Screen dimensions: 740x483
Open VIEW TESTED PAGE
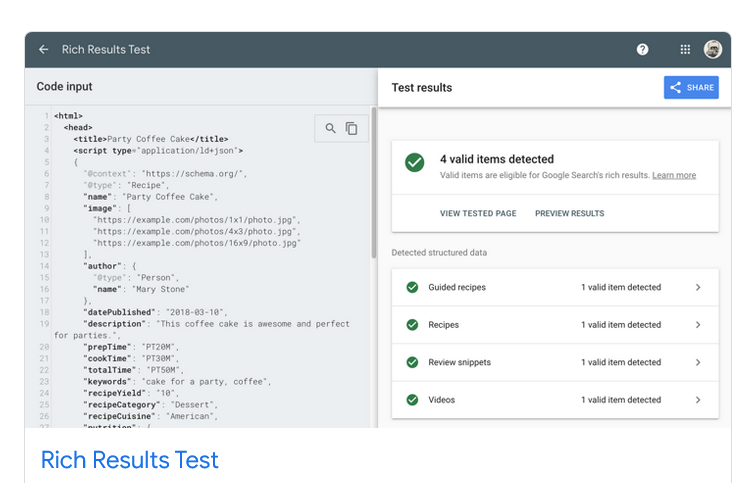click(478, 213)
